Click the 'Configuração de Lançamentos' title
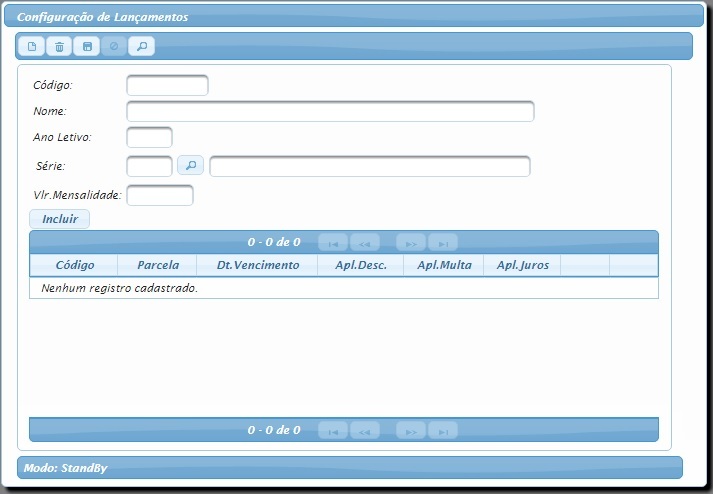Viewport: 713px width, 494px height. coord(102,17)
